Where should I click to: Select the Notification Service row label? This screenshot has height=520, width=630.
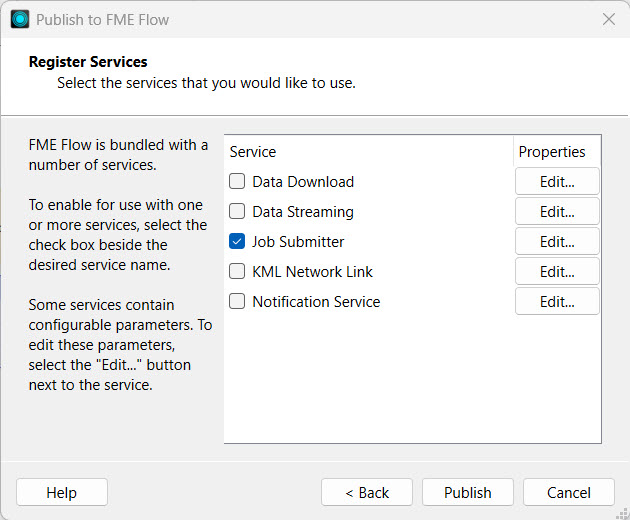pyautogui.click(x=316, y=301)
